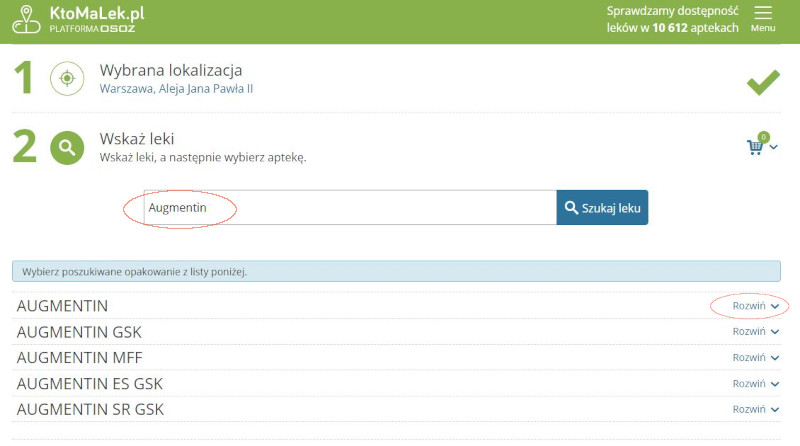The image size is (800, 446).
Task: Expand the AUGMENTIN ES GSK row
Action: pyautogui.click(x=755, y=383)
